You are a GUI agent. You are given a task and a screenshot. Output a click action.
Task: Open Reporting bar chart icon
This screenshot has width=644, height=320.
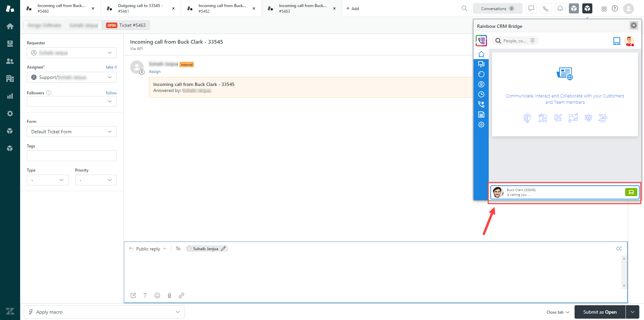10,96
